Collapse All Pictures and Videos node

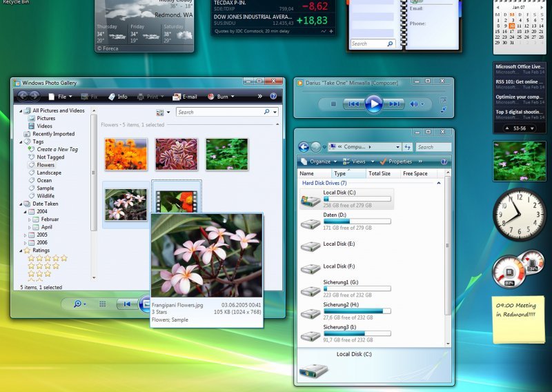[21, 111]
